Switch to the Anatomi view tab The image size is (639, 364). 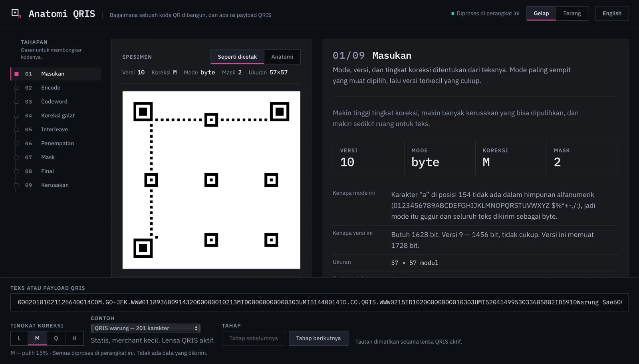coord(282,57)
